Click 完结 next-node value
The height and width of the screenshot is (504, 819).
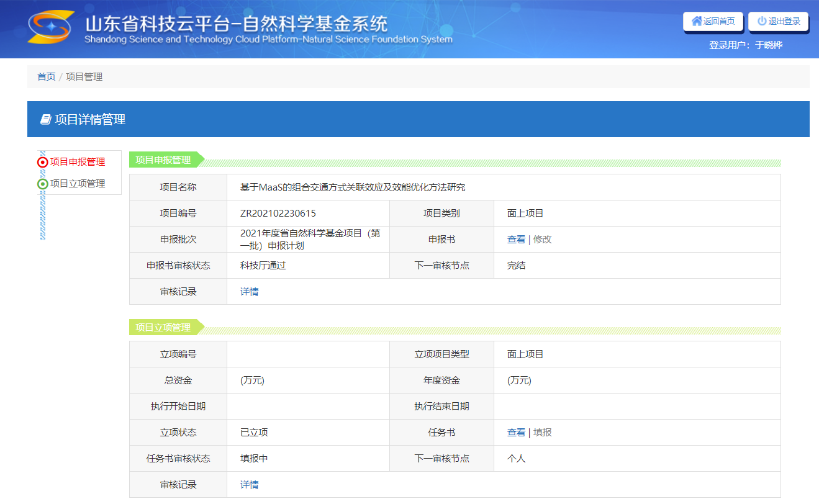[516, 266]
